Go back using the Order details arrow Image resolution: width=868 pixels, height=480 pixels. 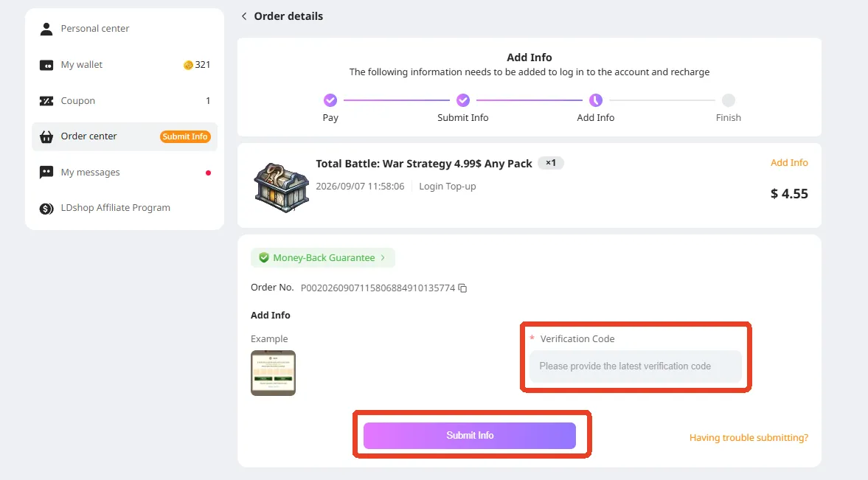coord(244,16)
